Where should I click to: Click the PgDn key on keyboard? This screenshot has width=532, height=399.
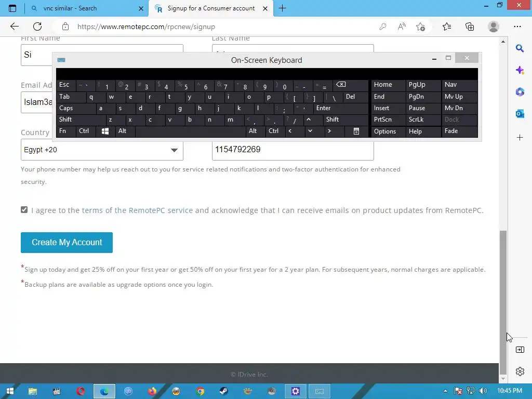tap(423, 97)
